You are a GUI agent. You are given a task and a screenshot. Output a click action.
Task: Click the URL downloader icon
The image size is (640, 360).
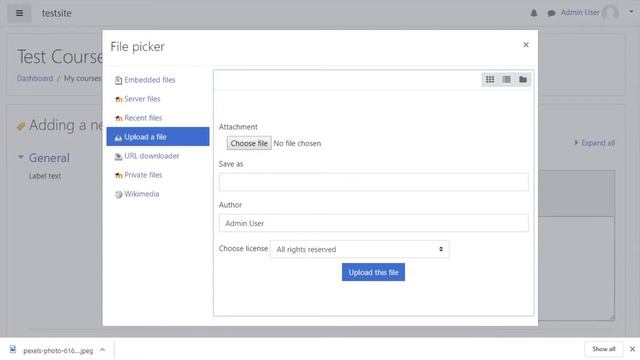tap(118, 156)
